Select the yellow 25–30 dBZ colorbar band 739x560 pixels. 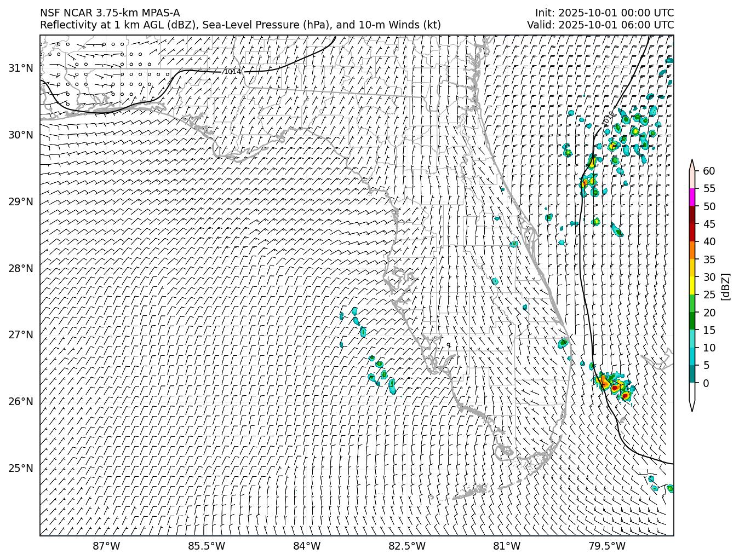[x=692, y=286]
